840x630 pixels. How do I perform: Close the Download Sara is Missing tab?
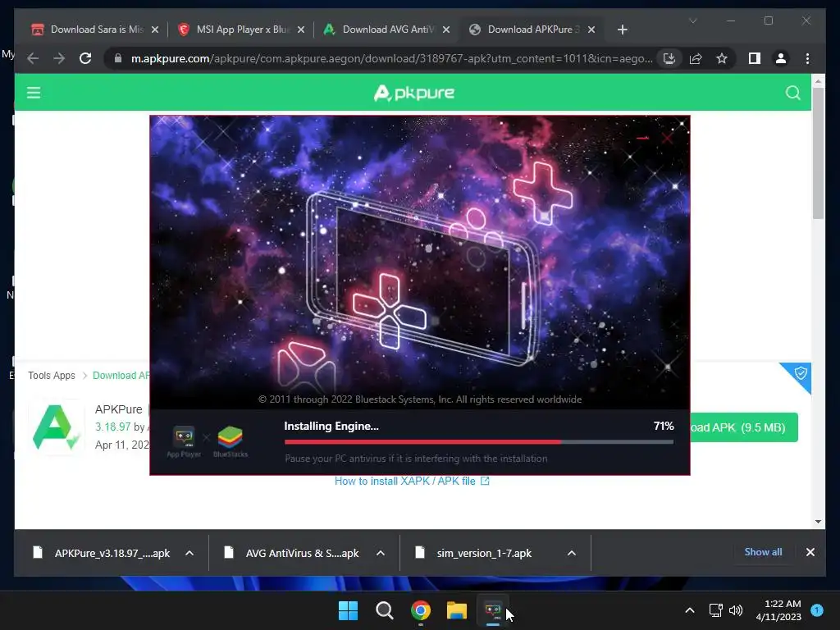155,30
